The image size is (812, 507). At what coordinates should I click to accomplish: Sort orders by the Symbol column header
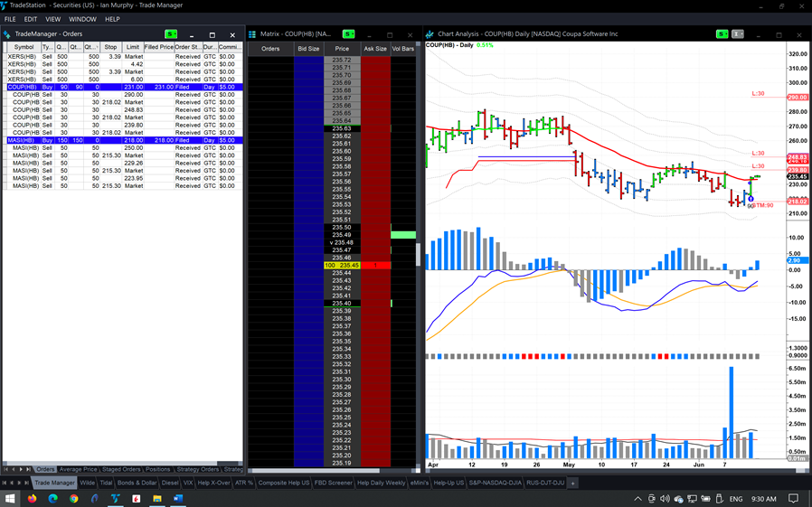pos(24,47)
